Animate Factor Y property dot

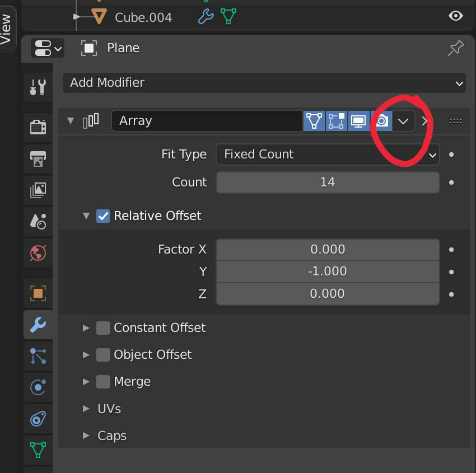pyautogui.click(x=451, y=272)
